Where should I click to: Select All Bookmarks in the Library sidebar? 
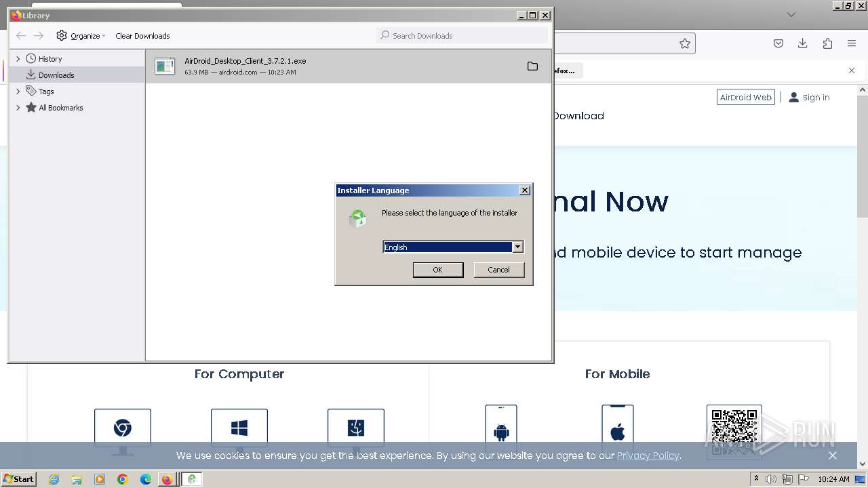click(60, 108)
